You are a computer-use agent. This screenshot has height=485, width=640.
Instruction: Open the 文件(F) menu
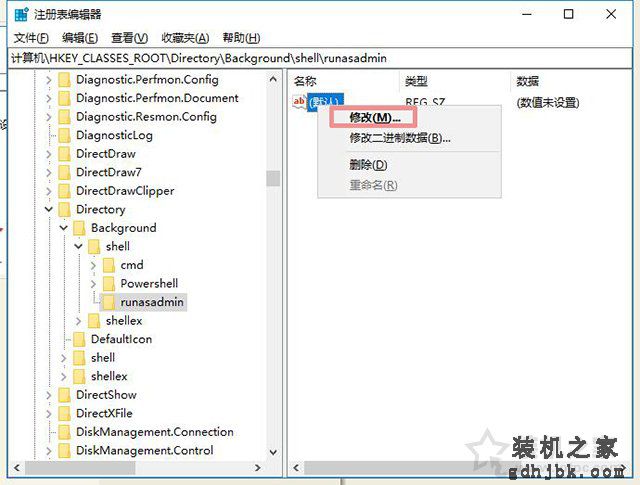(x=31, y=38)
